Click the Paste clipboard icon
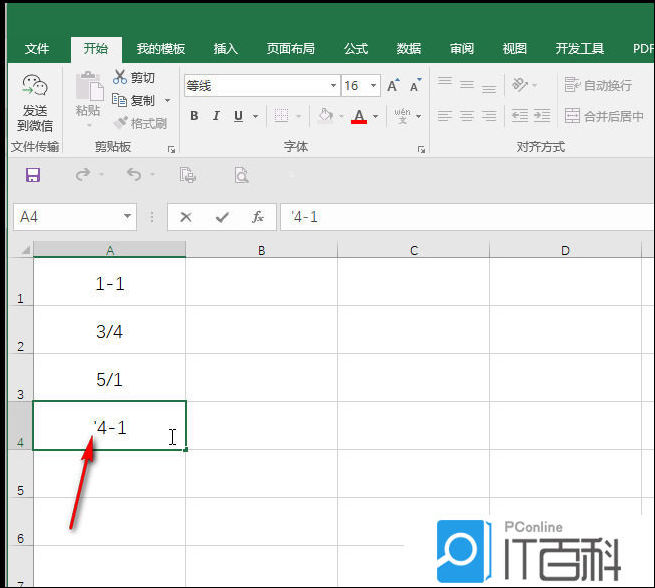Viewport: 655px width, 588px height. (x=89, y=86)
